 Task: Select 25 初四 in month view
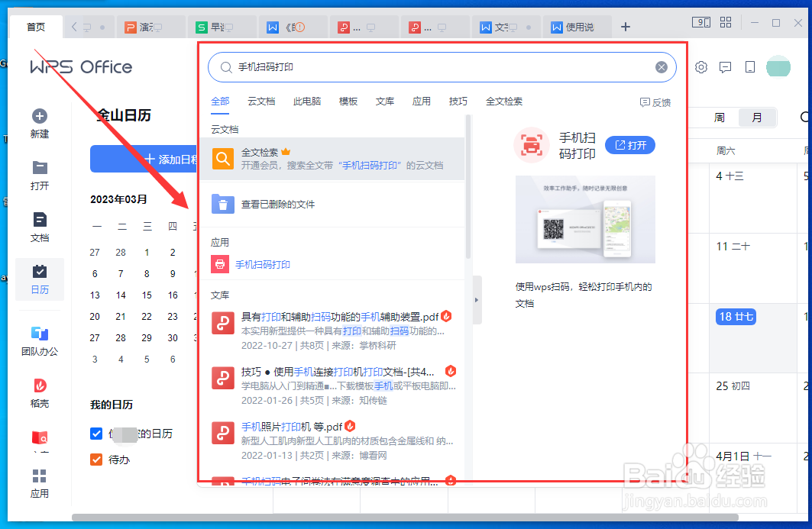(x=733, y=385)
